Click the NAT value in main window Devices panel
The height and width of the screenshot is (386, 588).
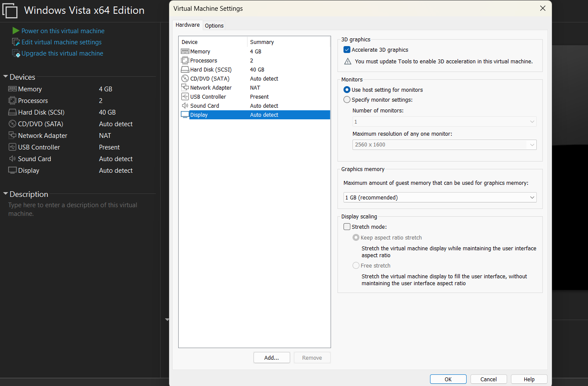(105, 135)
